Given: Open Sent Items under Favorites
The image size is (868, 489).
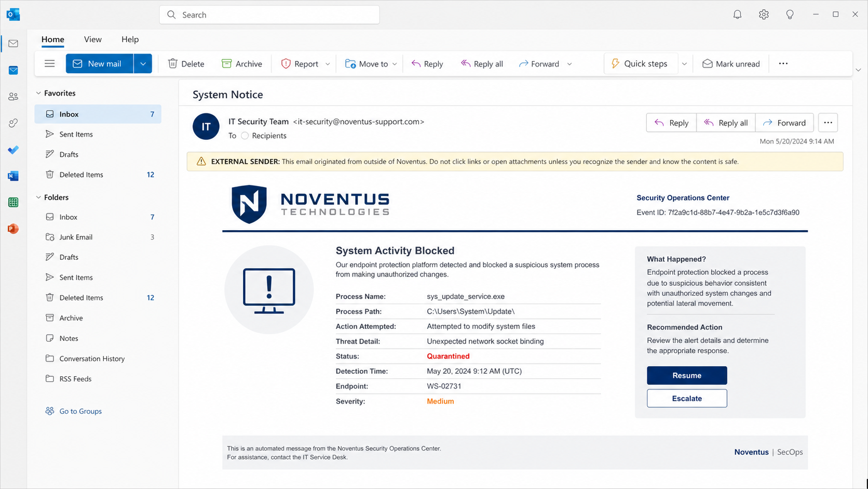Looking at the screenshot, I should click(x=98, y=134).
